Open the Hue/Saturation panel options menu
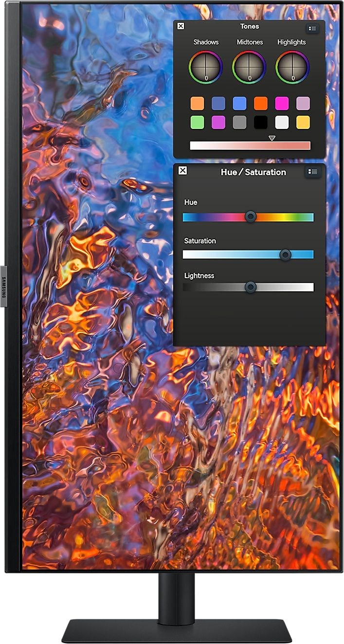This screenshot has height=644, width=344. [312, 172]
